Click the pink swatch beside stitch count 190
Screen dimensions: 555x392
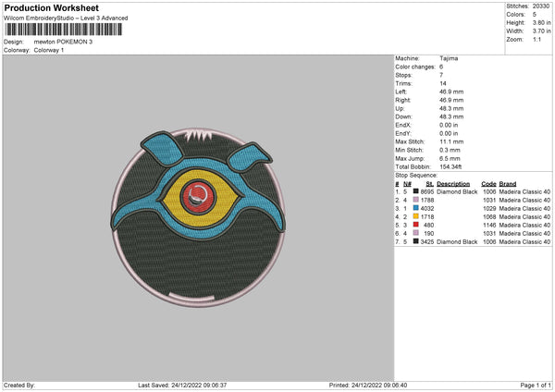pyautogui.click(x=416, y=233)
